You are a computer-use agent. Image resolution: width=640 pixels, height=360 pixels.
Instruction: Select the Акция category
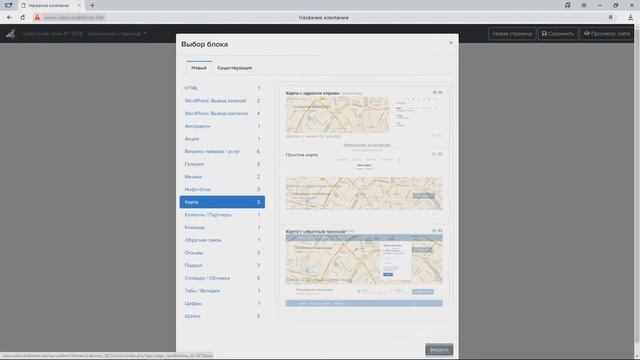click(x=222, y=139)
